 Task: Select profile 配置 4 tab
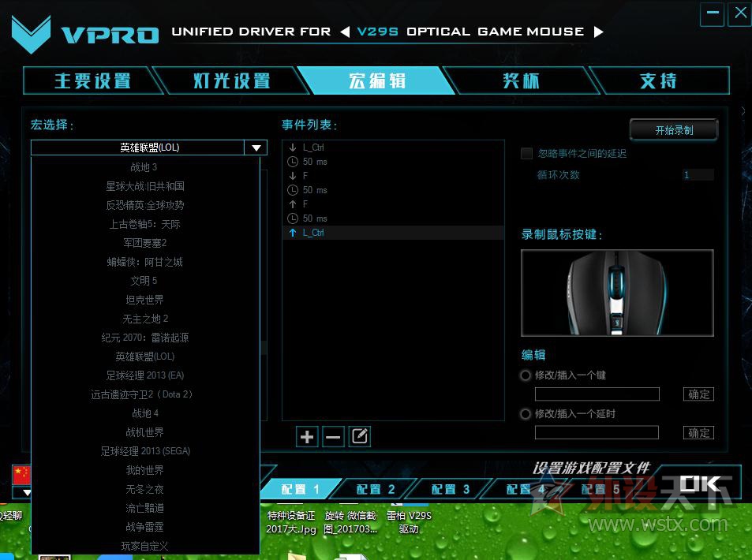(x=526, y=490)
